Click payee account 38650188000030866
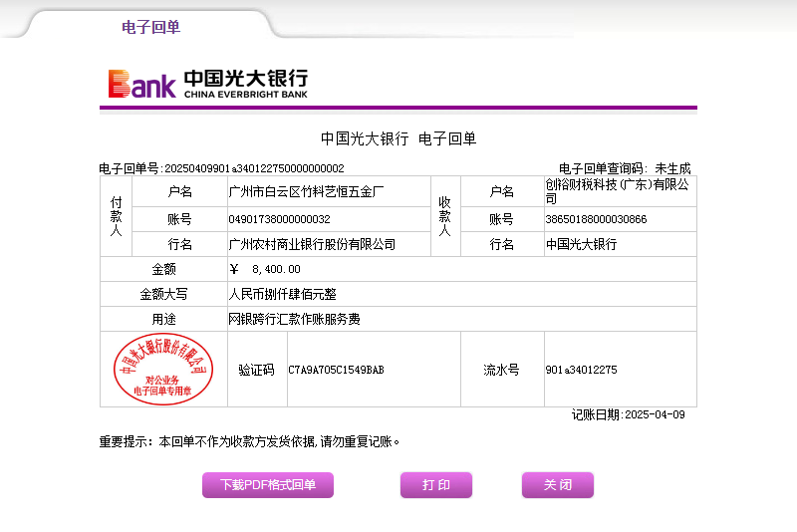This screenshot has width=797, height=532. (x=596, y=219)
